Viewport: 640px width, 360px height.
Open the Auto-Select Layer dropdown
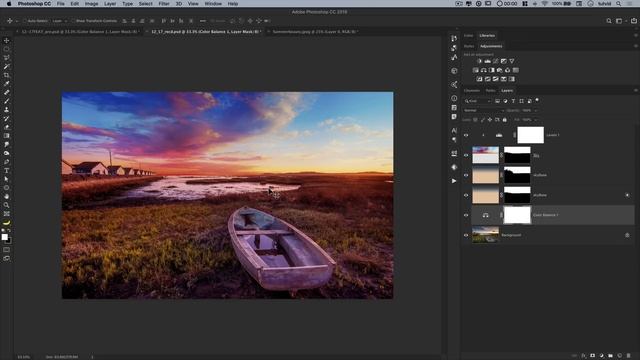(x=59, y=21)
